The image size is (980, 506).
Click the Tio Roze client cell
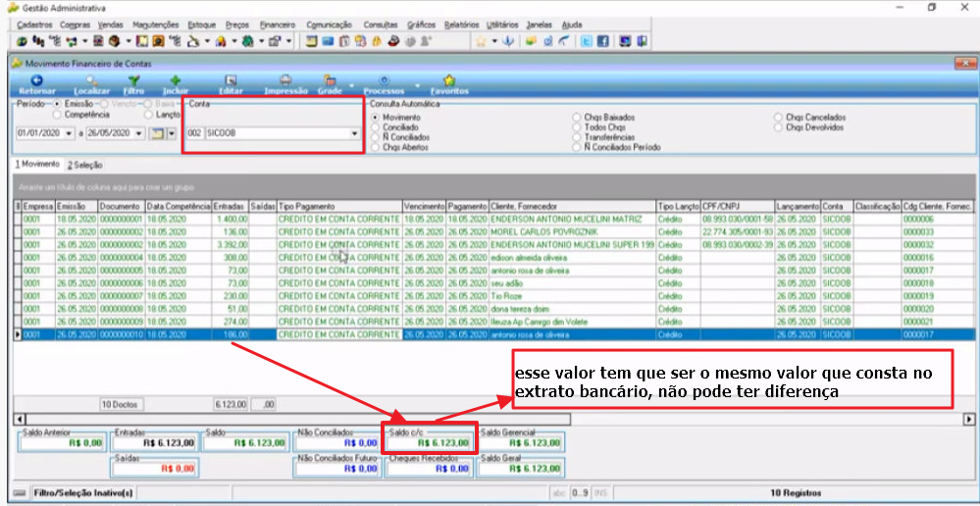click(573, 296)
